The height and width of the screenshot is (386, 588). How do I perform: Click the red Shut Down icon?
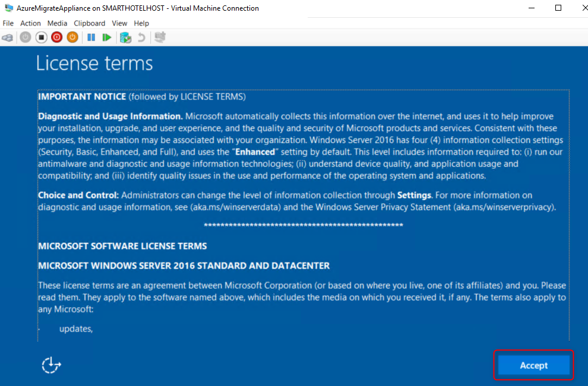pyautogui.click(x=57, y=37)
